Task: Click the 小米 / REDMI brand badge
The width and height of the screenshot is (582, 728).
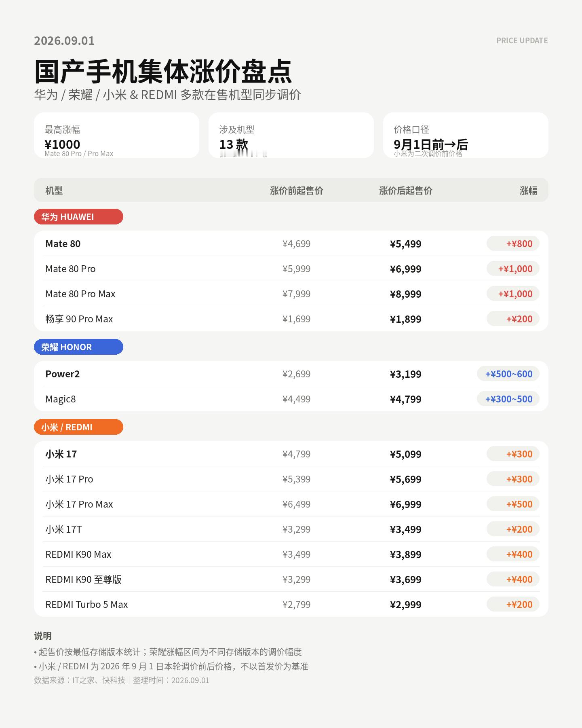Action: [x=78, y=427]
